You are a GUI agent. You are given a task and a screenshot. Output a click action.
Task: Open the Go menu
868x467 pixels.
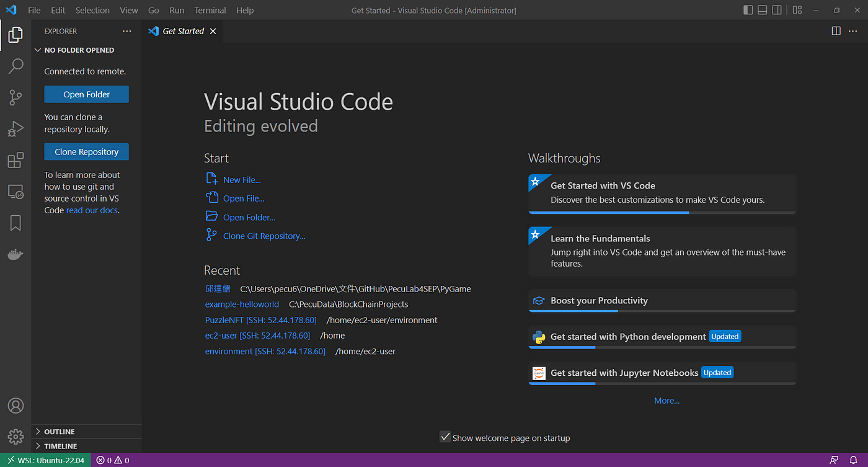(x=154, y=11)
